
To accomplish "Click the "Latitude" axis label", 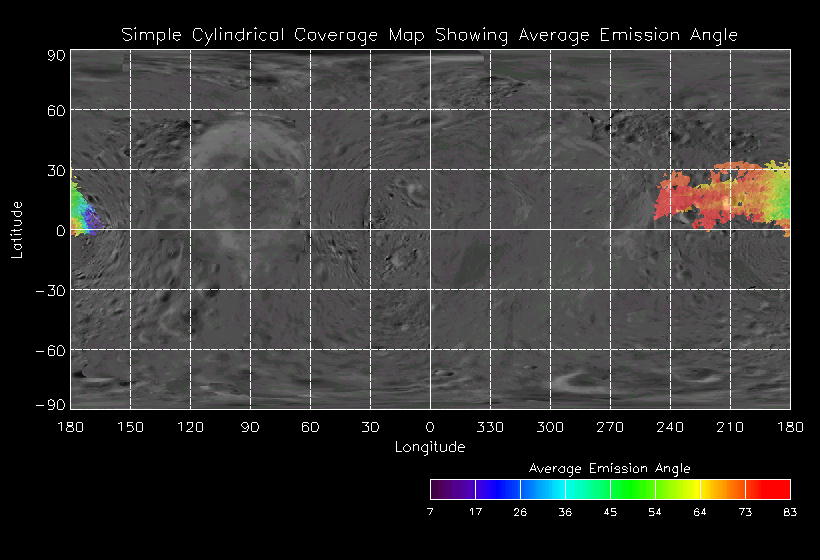I will 17,229.
